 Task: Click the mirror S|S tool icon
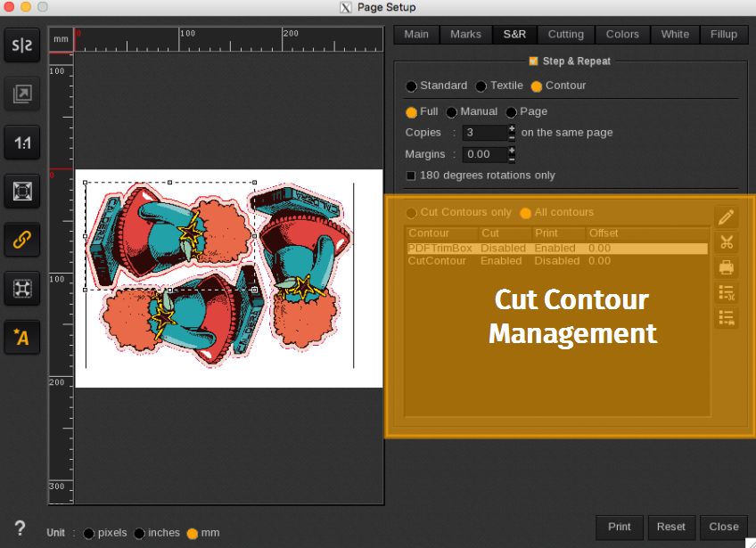21,45
